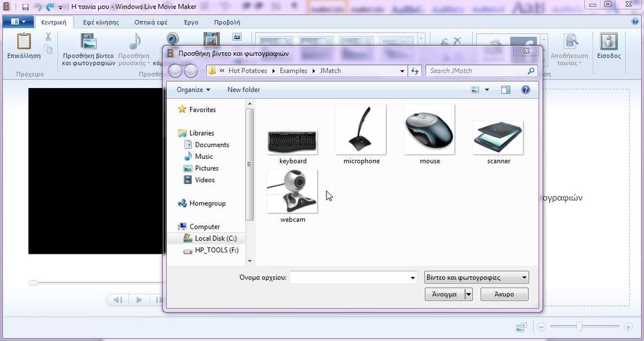
Task: Click the zoom out minus button in Movie Maker
Action: click(541, 327)
